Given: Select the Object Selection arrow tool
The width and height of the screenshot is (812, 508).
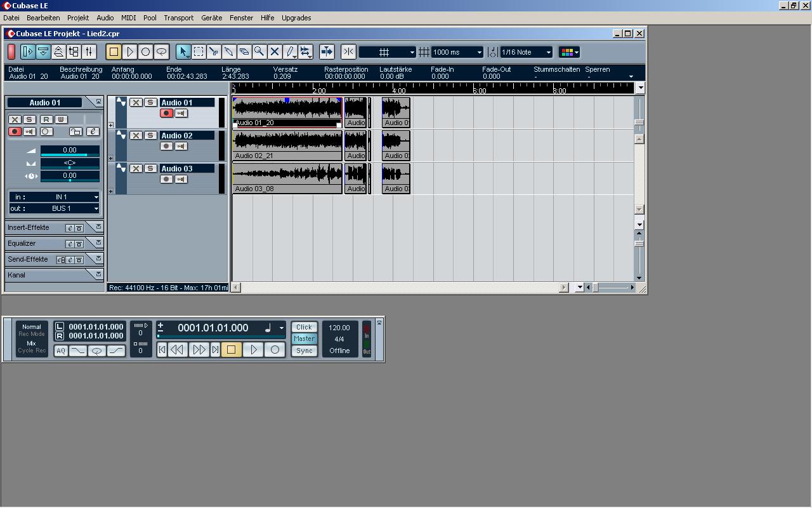Looking at the screenshot, I should pos(183,52).
